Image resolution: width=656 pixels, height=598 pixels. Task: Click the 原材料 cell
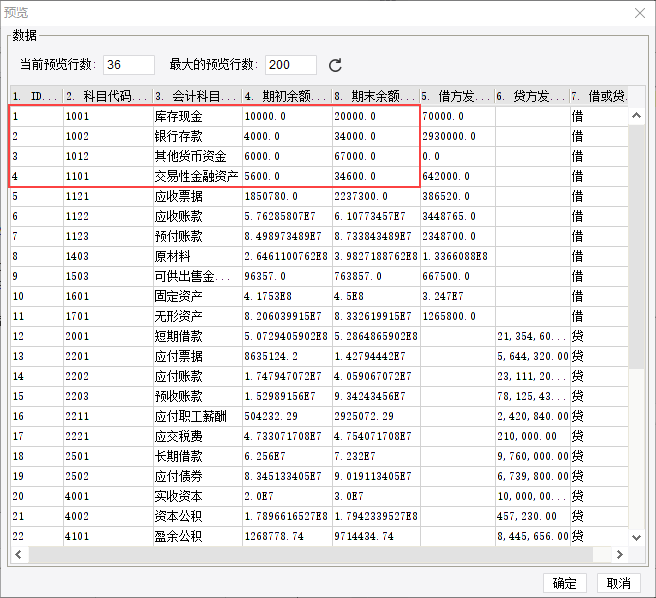pos(197,256)
